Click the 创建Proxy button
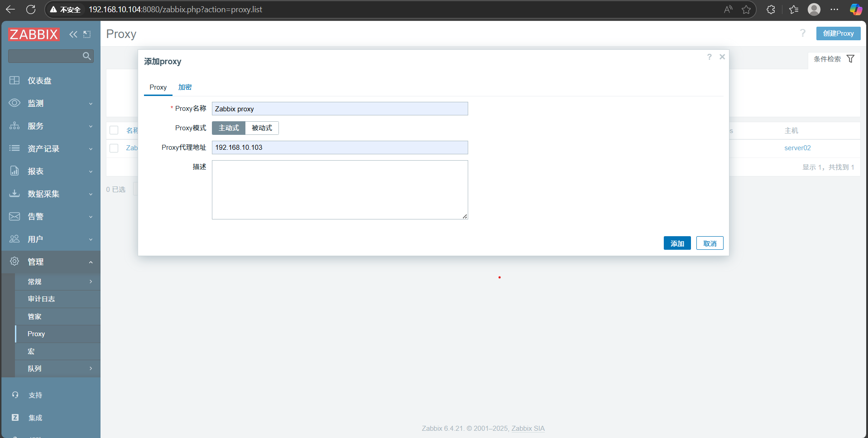868x438 pixels. [838, 33]
